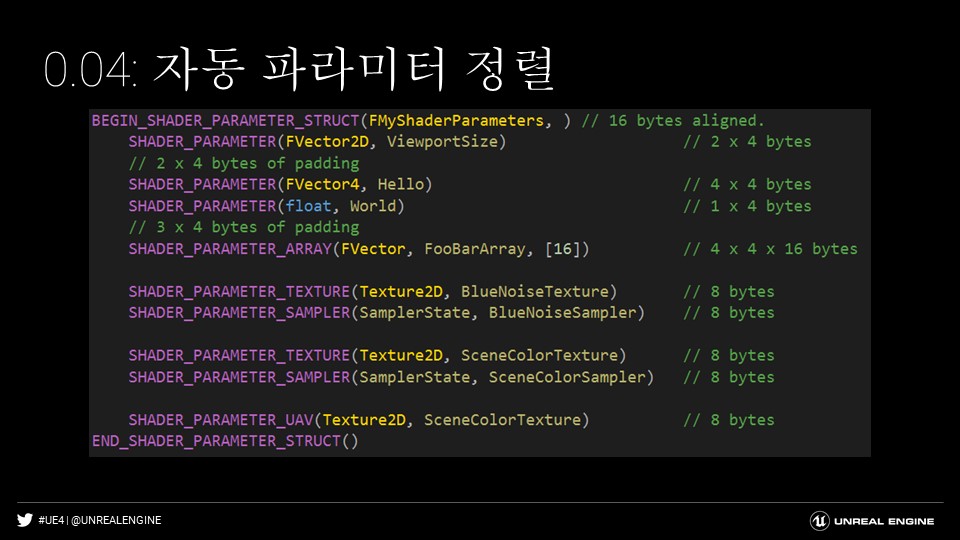Click '// 3 x 4 bytes of padding' comment

[244, 227]
